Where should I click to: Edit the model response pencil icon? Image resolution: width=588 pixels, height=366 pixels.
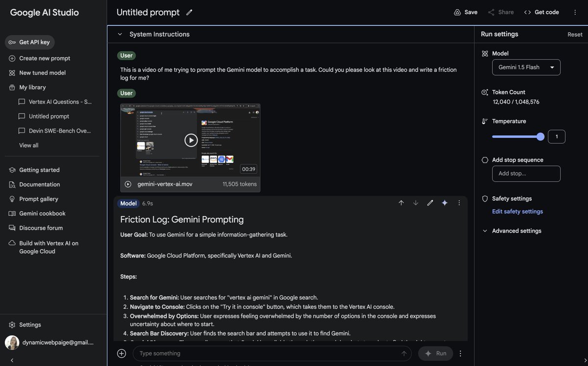point(430,203)
